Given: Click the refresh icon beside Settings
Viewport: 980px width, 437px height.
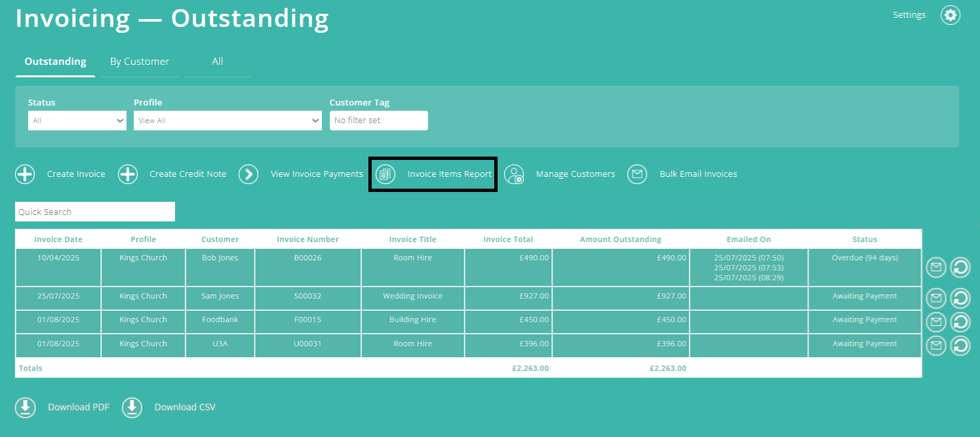Looking at the screenshot, I should (x=951, y=14).
